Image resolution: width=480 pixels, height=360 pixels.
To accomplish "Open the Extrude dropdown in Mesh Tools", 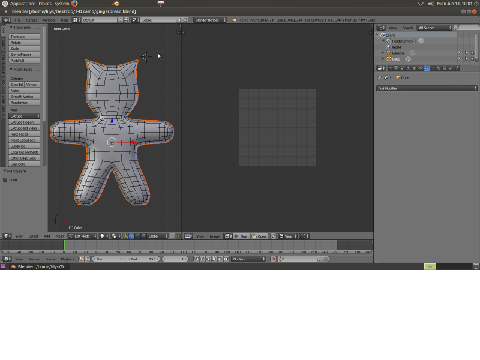I will (x=24, y=116).
